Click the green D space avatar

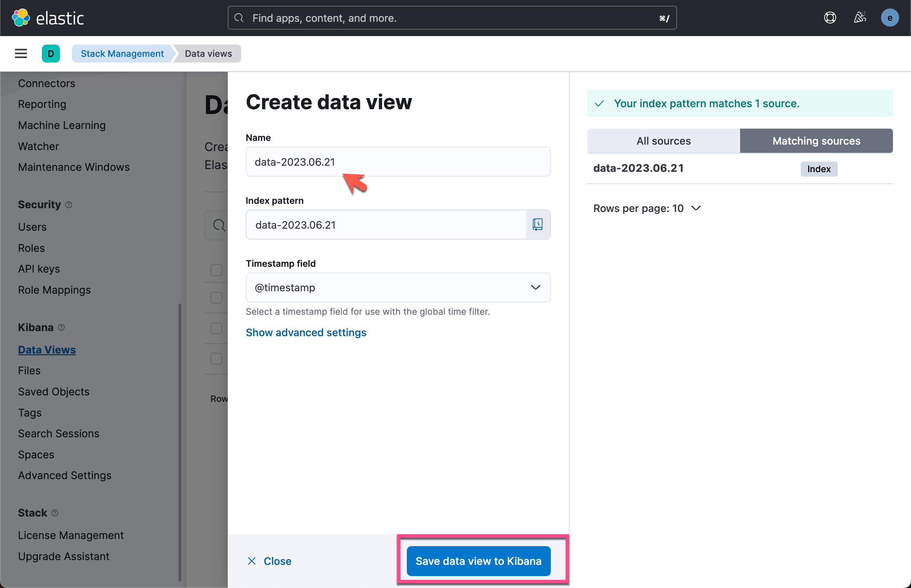[x=51, y=53]
